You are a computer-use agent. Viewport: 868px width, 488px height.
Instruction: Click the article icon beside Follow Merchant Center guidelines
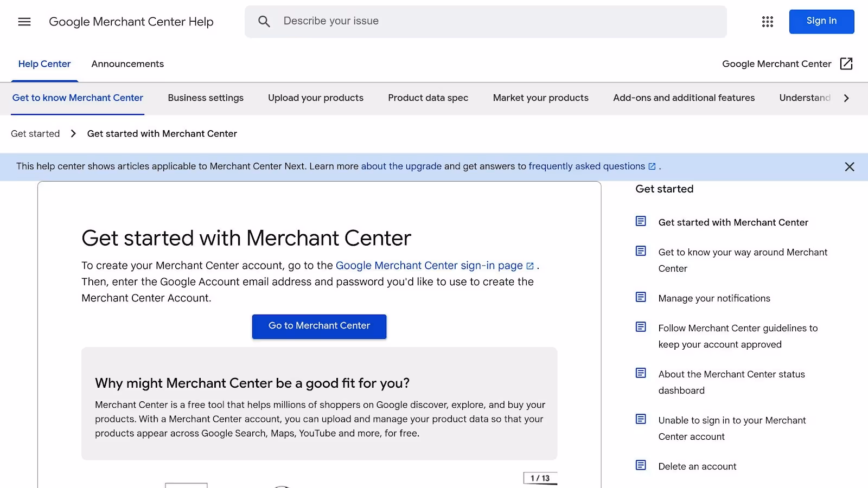pyautogui.click(x=641, y=327)
